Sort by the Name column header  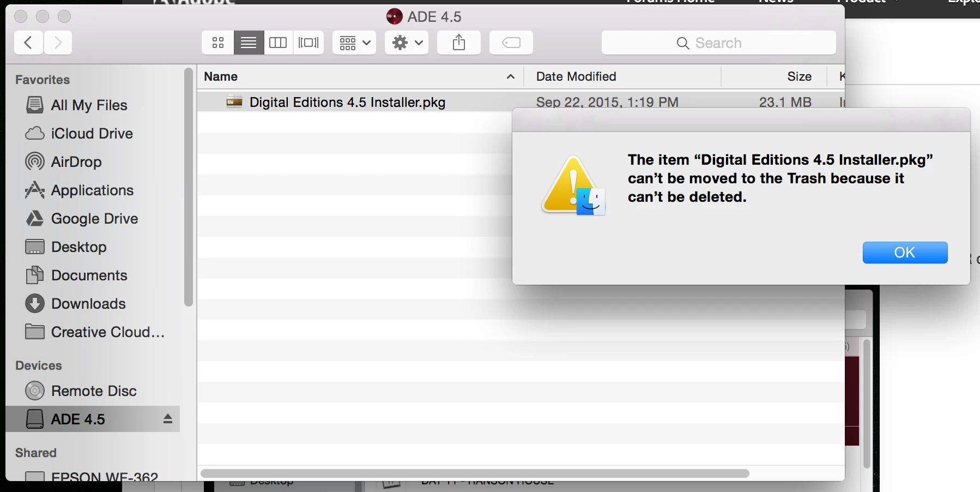point(360,76)
